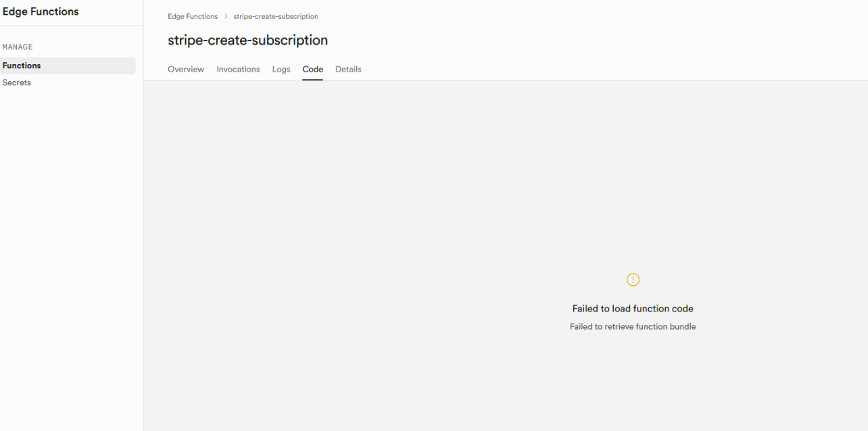Switch to the Invocations tab
Viewport: 868px width, 431px height.
pyautogui.click(x=238, y=69)
